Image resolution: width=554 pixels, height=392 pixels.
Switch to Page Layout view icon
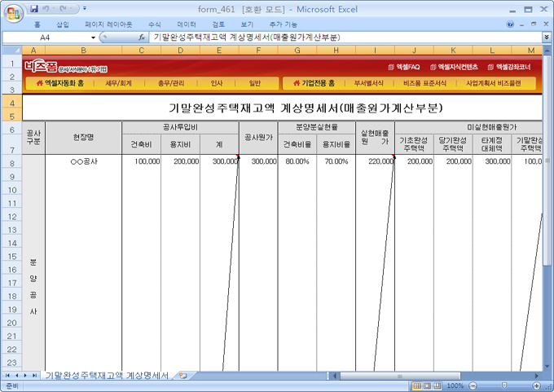pyautogui.click(x=429, y=385)
